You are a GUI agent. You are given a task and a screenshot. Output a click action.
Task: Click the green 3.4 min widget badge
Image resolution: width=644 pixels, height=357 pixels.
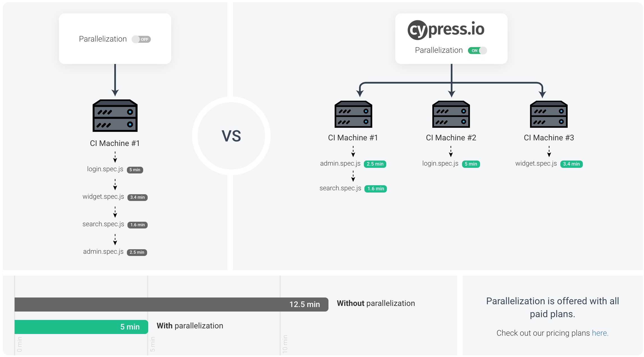tap(571, 164)
